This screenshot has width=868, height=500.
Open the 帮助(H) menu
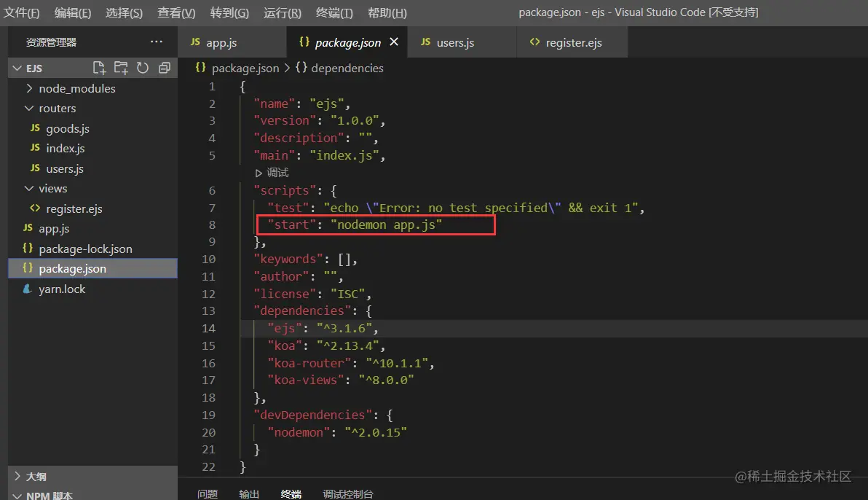(x=387, y=12)
